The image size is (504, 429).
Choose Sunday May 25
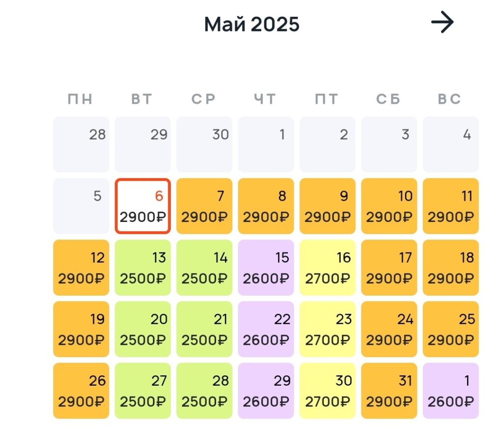(x=450, y=329)
